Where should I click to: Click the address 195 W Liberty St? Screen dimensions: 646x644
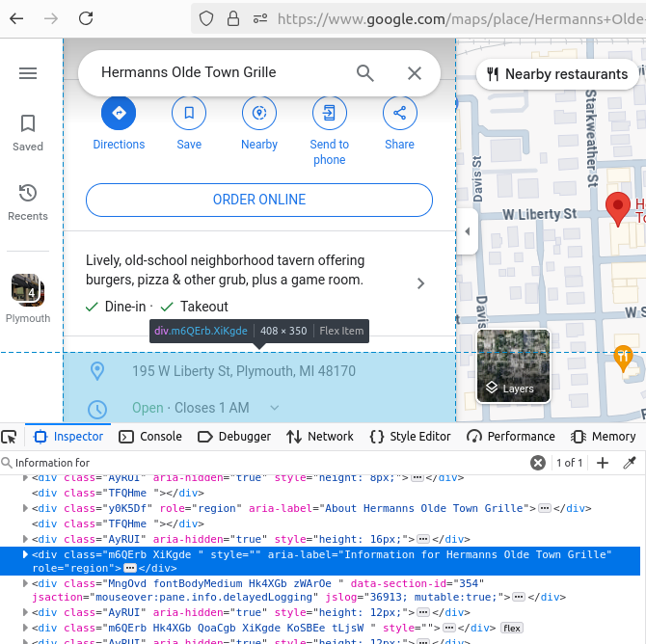pyautogui.click(x=244, y=371)
